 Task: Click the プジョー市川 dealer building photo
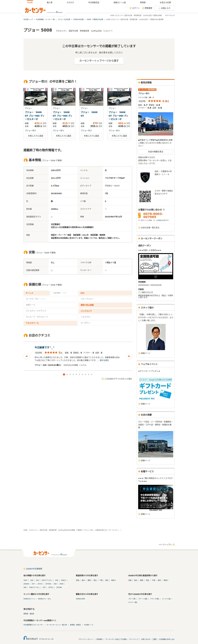155,124
